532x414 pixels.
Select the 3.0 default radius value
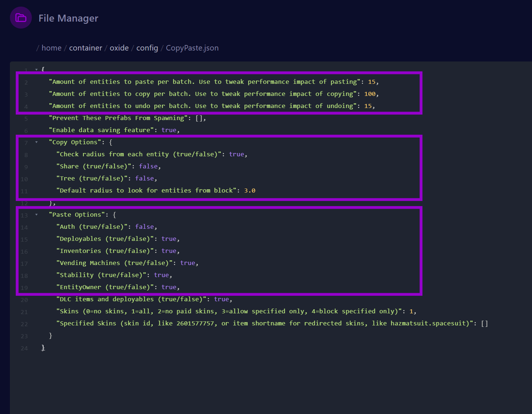[x=250, y=190]
